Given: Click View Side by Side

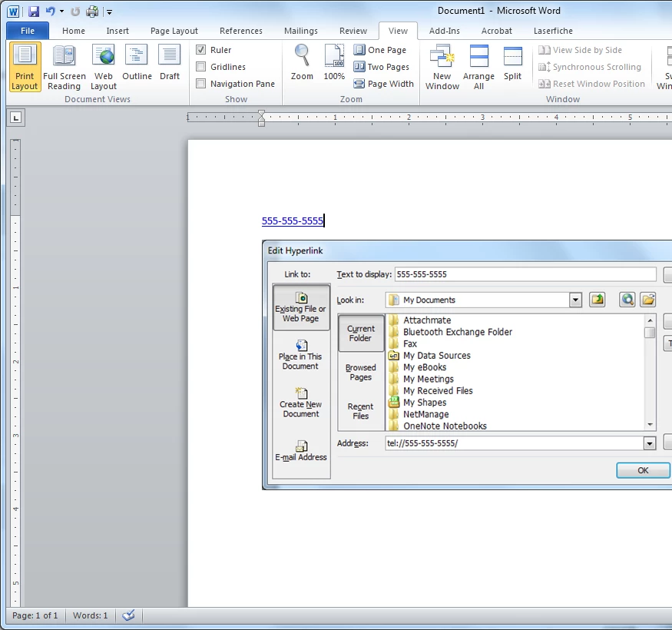Looking at the screenshot, I should 580,50.
